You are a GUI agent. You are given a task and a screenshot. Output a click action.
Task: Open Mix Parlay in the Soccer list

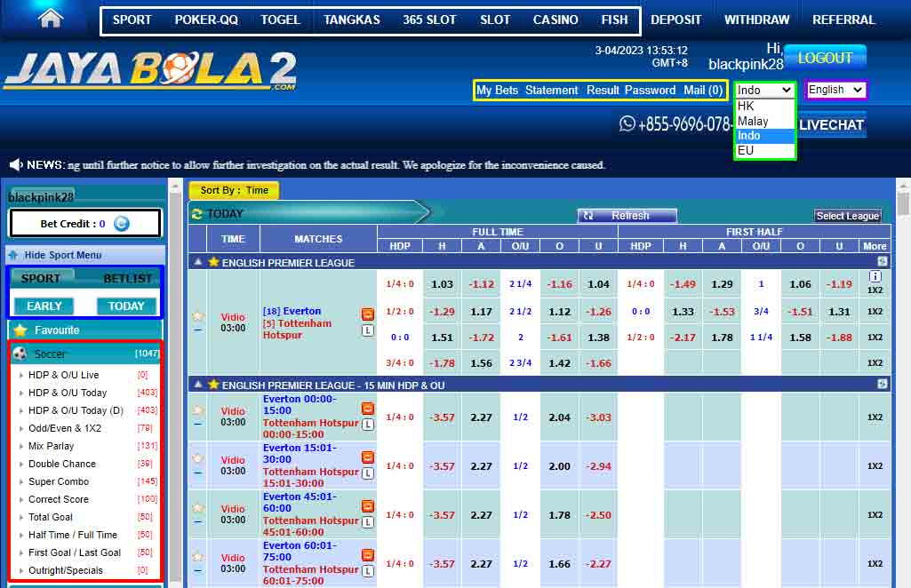click(x=52, y=446)
